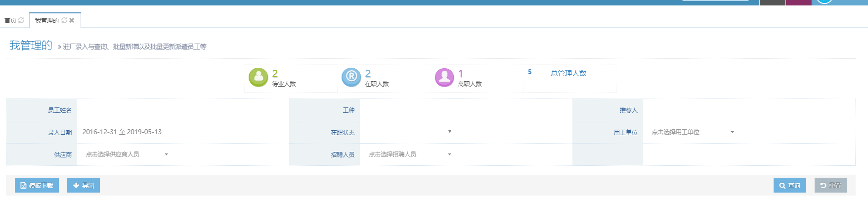Click the dark gray block in top bar
Image resolution: width=868 pixels, height=201 pixels.
point(772,2)
